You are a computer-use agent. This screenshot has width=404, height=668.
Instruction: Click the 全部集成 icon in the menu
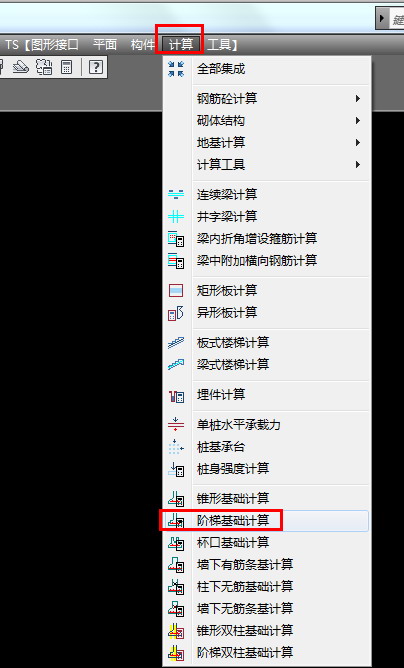pyautogui.click(x=176, y=69)
